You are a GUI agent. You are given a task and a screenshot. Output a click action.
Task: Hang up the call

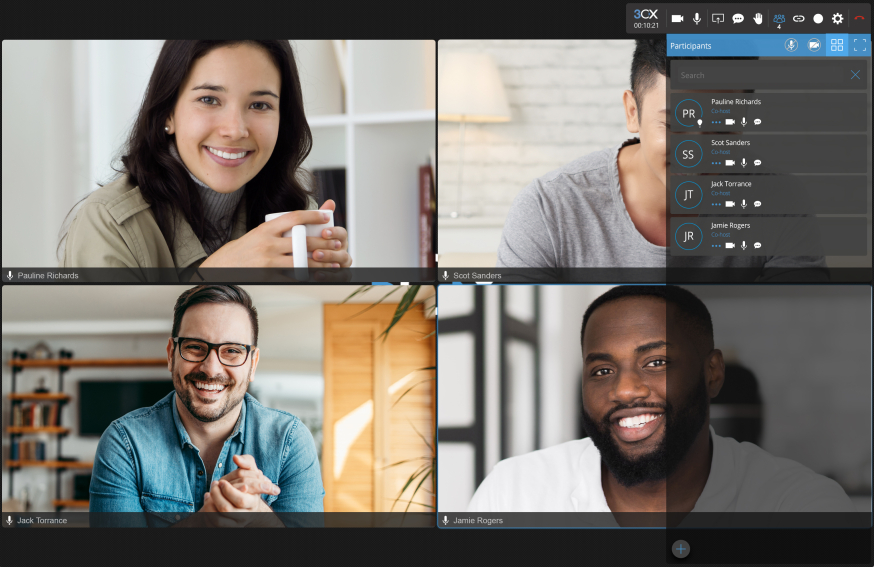pos(859,18)
